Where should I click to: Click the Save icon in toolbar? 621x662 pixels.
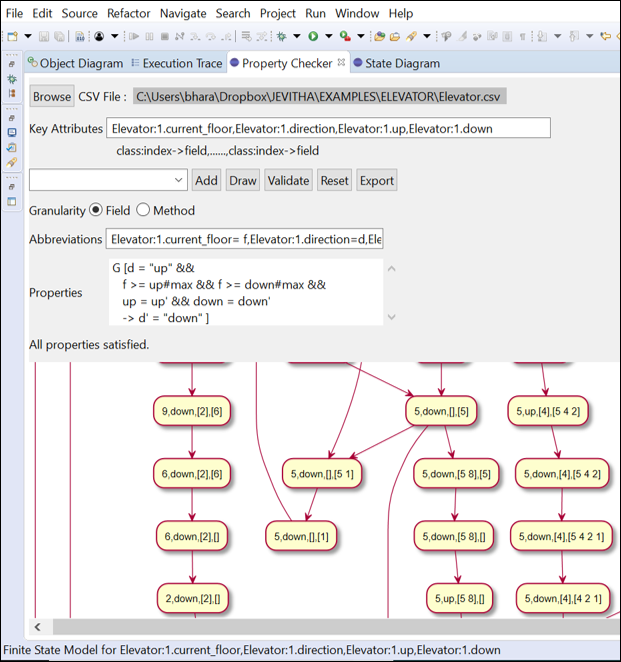[44, 37]
